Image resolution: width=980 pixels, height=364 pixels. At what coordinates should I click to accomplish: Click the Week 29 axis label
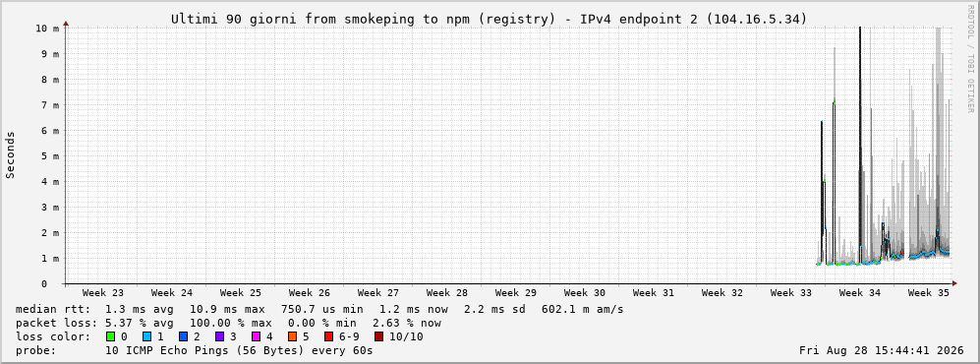516,293
